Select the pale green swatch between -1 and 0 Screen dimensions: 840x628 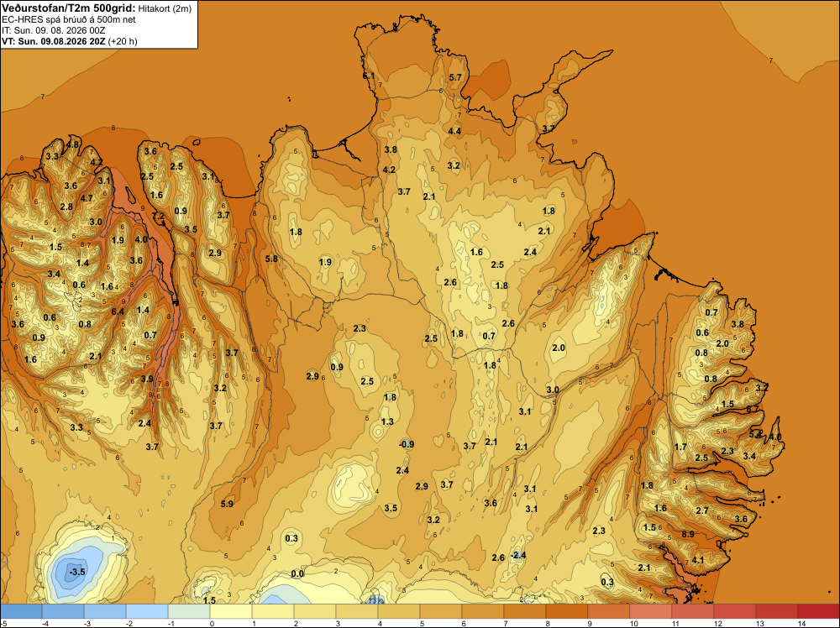(x=188, y=611)
